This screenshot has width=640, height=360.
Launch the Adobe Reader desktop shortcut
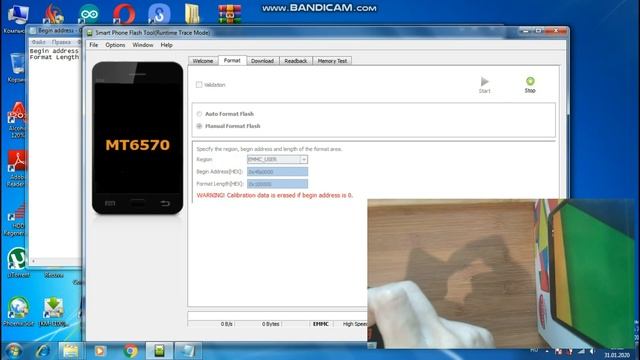(x=16, y=169)
